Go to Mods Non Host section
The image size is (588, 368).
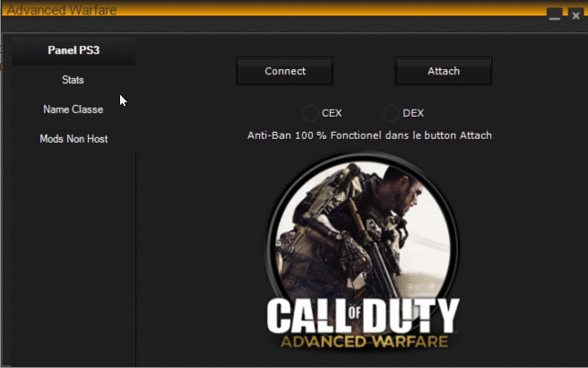pos(73,139)
